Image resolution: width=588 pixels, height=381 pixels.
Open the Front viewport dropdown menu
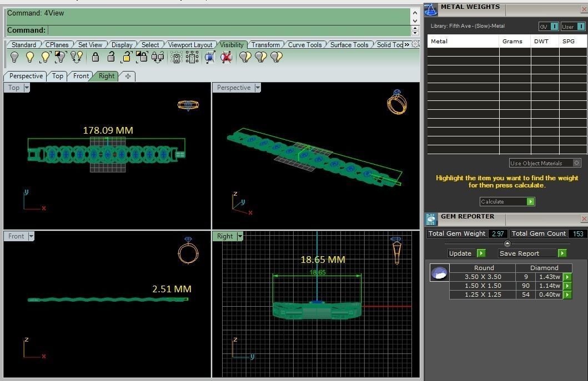pyautogui.click(x=31, y=236)
